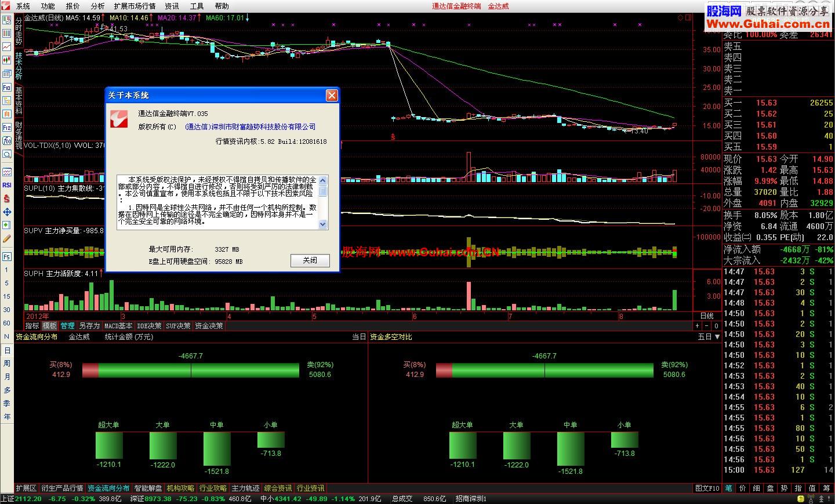Click the magnifier search icon in left sidebar
Image resolution: width=835 pixels, height=504 pixels.
[x=7, y=154]
